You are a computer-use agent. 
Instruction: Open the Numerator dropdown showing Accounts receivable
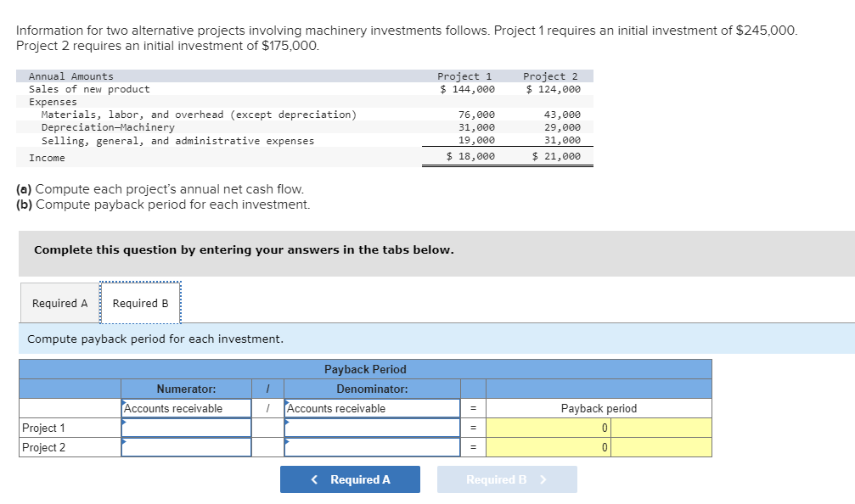click(185, 407)
